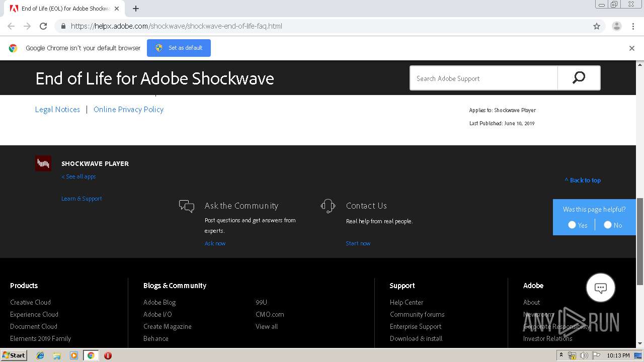Click the Opera icon in taskbar
The height and width of the screenshot is (362, 644).
(x=108, y=355)
